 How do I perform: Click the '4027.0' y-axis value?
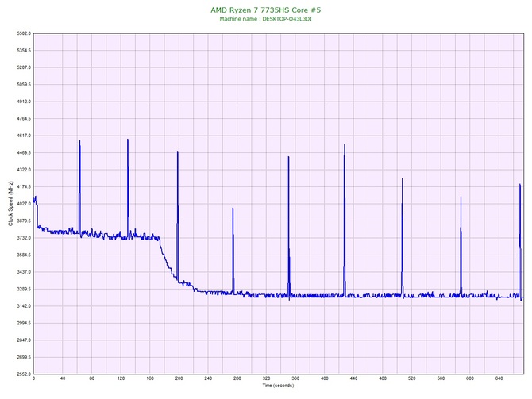(x=24, y=204)
